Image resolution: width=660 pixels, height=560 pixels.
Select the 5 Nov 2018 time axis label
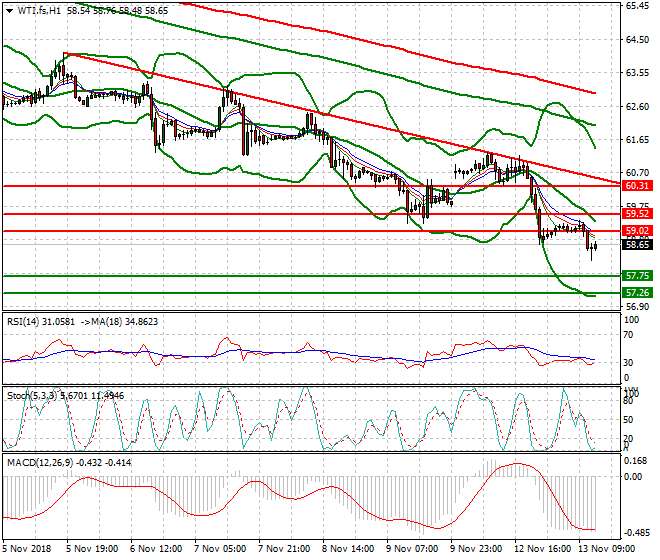(27, 549)
